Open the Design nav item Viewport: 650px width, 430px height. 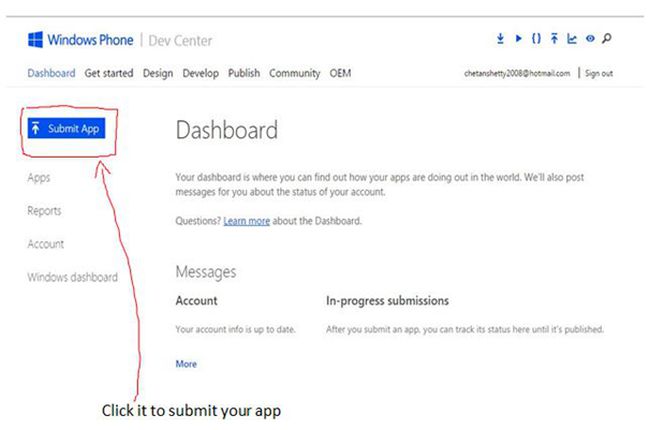(x=158, y=73)
